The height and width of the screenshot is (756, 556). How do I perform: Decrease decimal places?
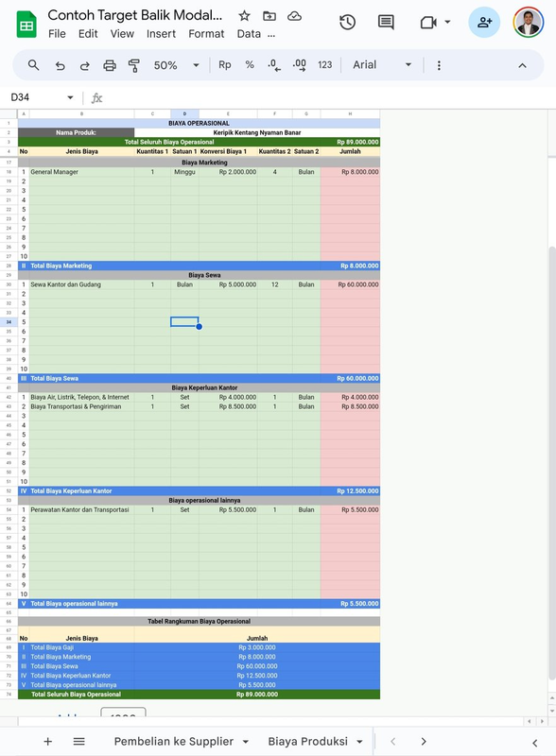(274, 65)
